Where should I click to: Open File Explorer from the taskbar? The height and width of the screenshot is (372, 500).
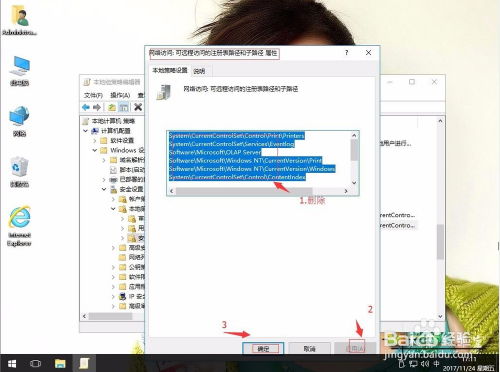(x=60, y=363)
